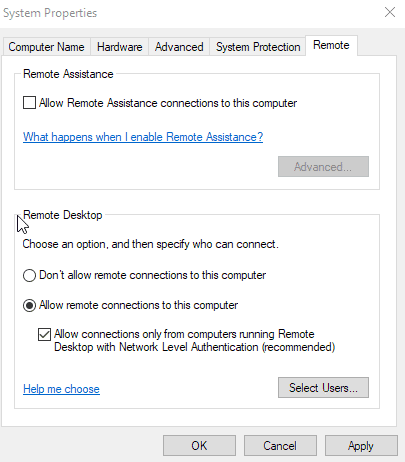
Task: Click the Remote Desktop group heading
Action: pyautogui.click(x=63, y=215)
